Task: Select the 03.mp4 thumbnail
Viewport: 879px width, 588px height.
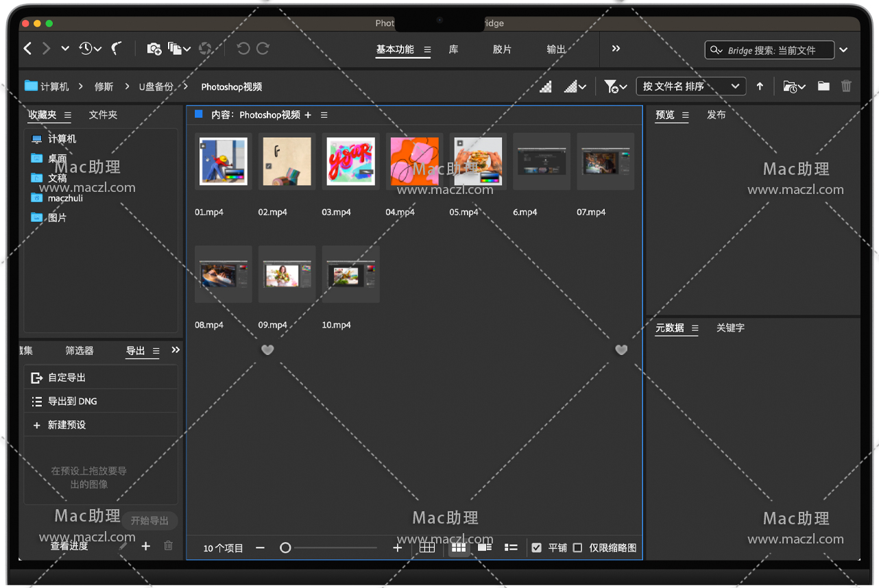Action: click(350, 162)
